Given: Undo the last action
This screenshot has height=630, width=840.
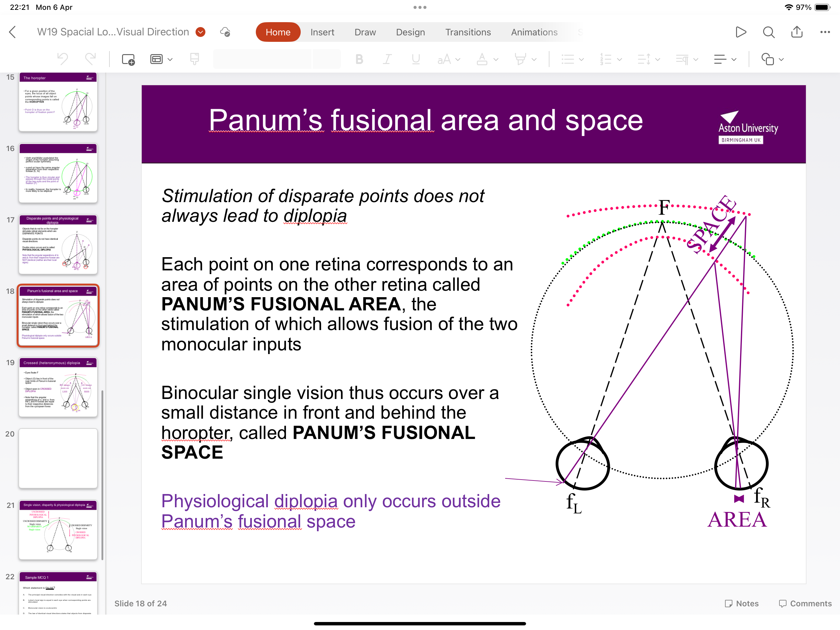Looking at the screenshot, I should coord(62,59).
